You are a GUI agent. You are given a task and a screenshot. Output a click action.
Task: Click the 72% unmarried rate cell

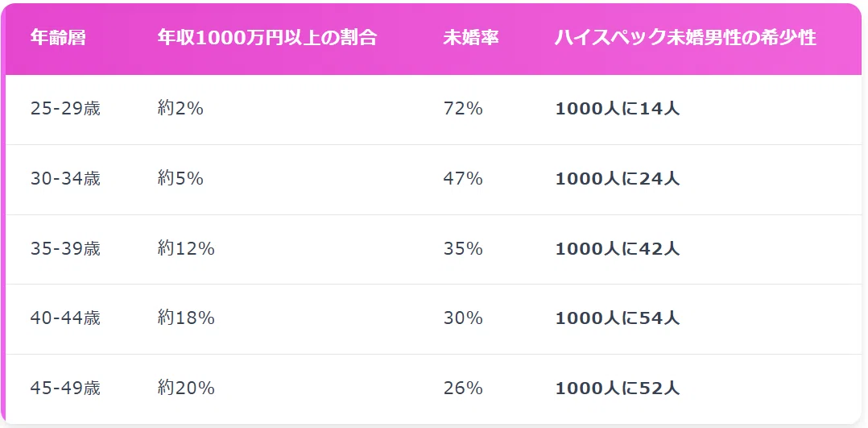pos(463,109)
